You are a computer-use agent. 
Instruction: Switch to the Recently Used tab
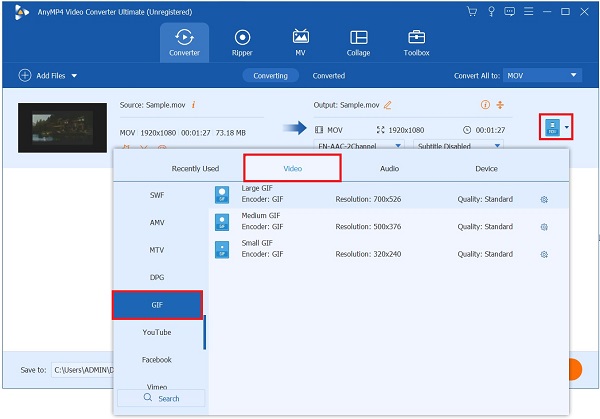tap(195, 169)
